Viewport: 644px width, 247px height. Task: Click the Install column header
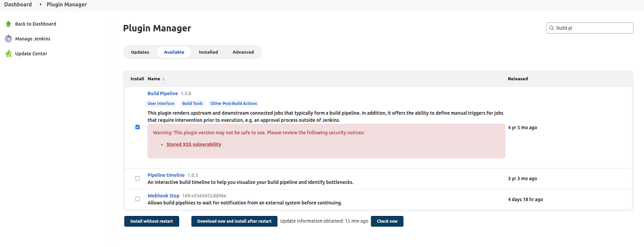(x=137, y=79)
